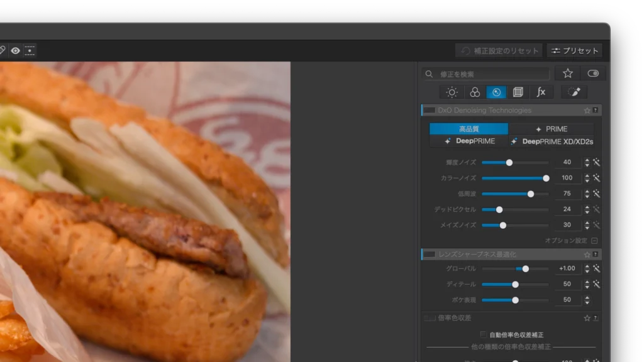Image resolution: width=644 pixels, height=362 pixels.
Task: Select the PRIME denoising mode
Action: tap(552, 129)
